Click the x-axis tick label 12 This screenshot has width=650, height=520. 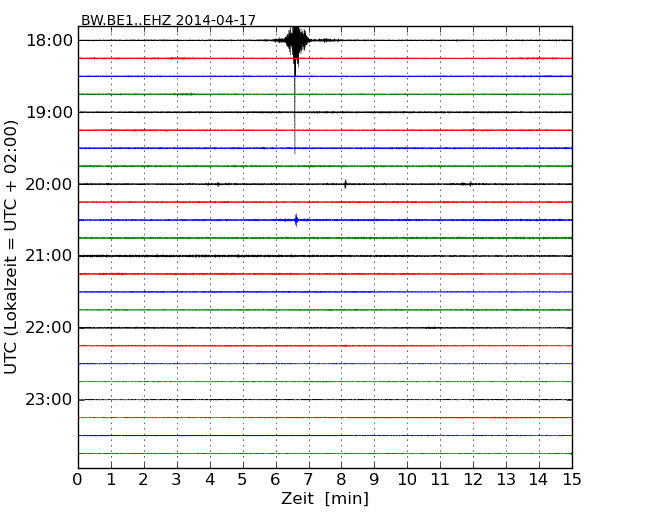tap(473, 479)
